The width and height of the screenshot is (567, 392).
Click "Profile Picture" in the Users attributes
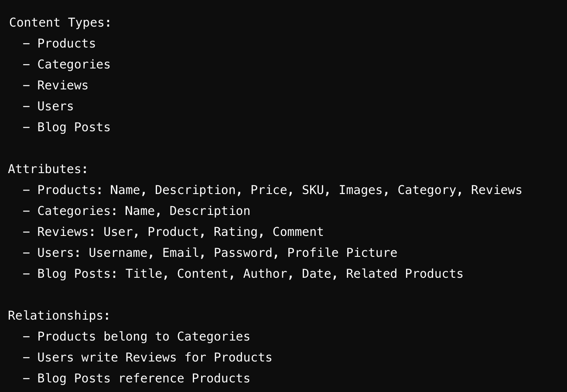tap(342, 252)
